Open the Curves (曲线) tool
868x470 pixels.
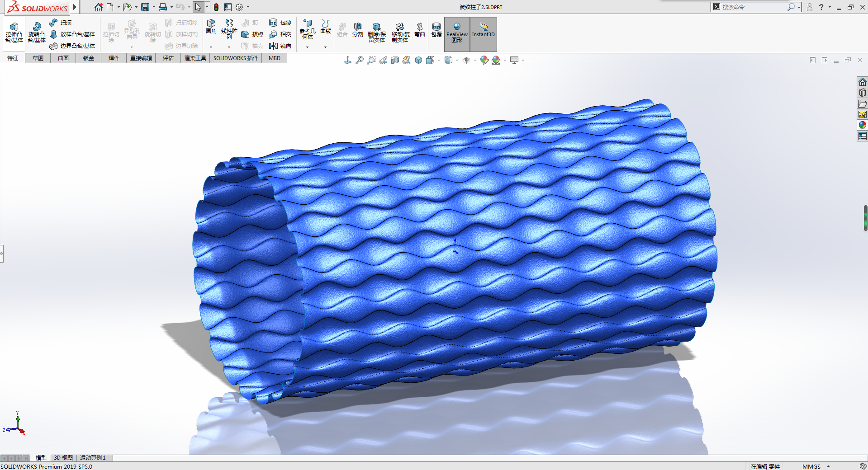(326, 27)
